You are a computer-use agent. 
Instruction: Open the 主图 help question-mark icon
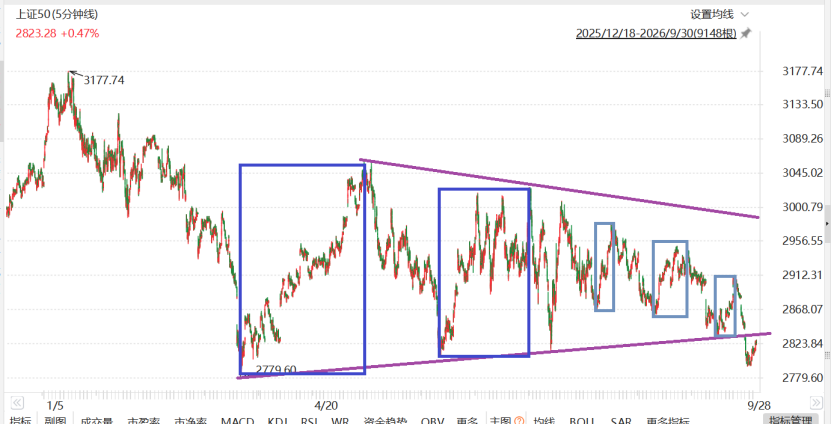518,421
